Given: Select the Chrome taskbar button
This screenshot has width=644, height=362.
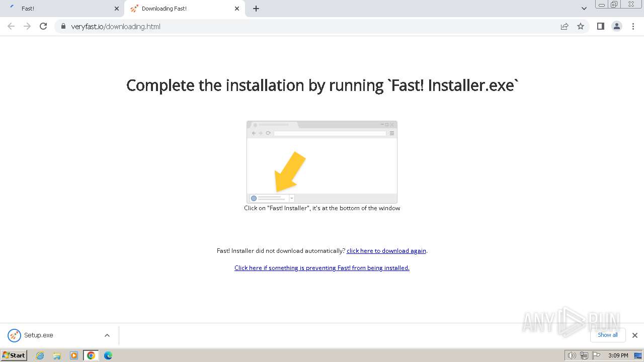Looking at the screenshot, I should coord(91,355).
